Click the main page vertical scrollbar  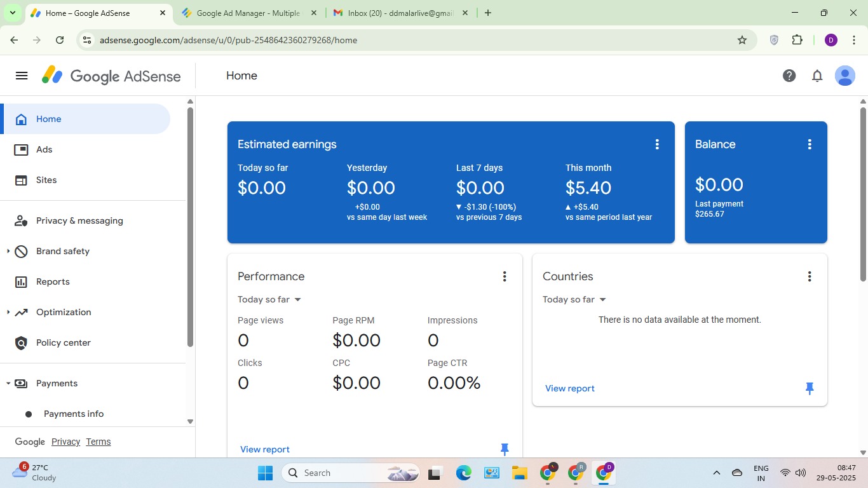point(863,194)
